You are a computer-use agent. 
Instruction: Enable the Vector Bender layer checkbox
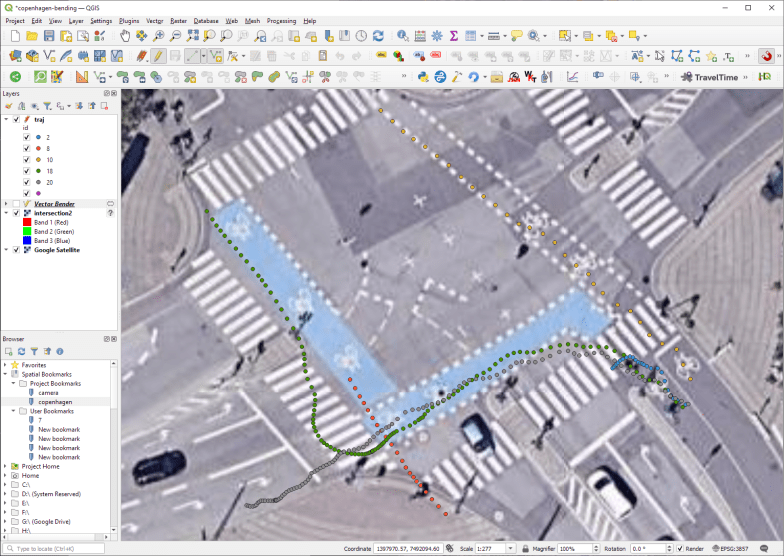[x=17, y=203]
